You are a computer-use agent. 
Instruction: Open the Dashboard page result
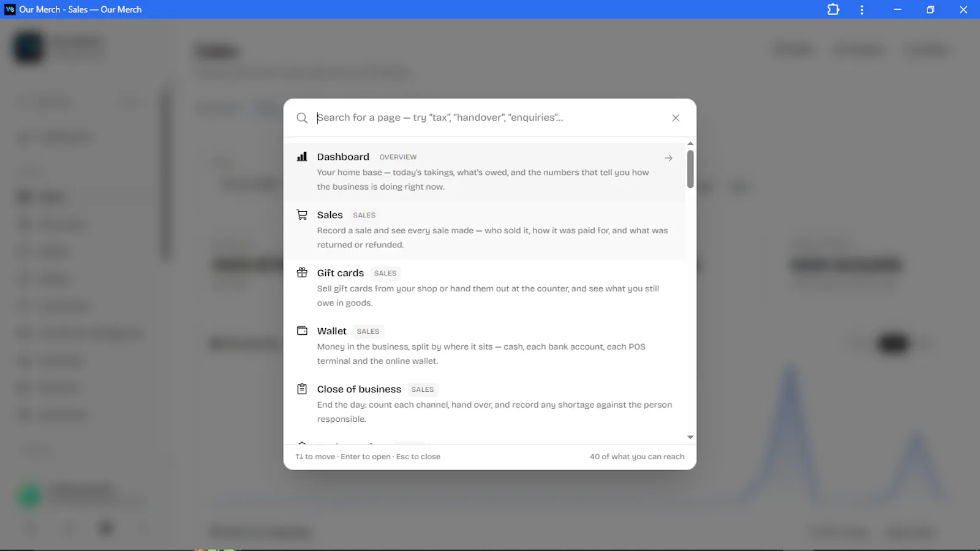pyautogui.click(x=484, y=172)
